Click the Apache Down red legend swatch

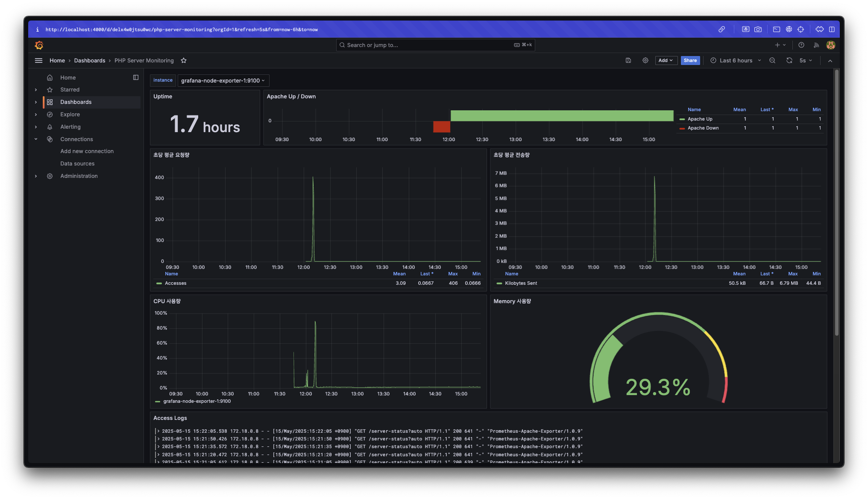click(x=682, y=128)
